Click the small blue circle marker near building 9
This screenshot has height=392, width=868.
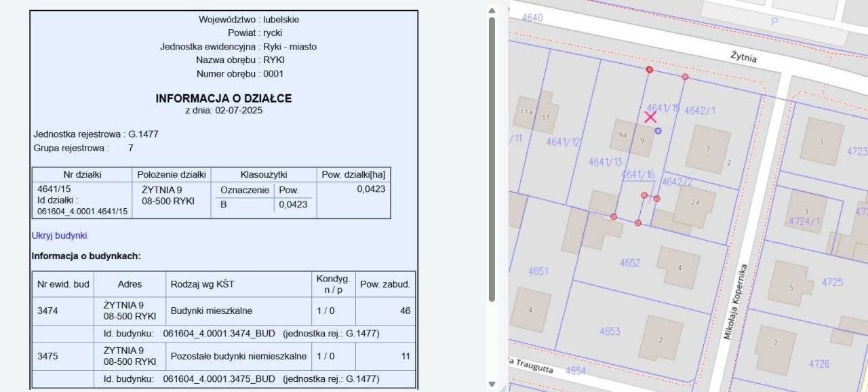pyautogui.click(x=658, y=130)
